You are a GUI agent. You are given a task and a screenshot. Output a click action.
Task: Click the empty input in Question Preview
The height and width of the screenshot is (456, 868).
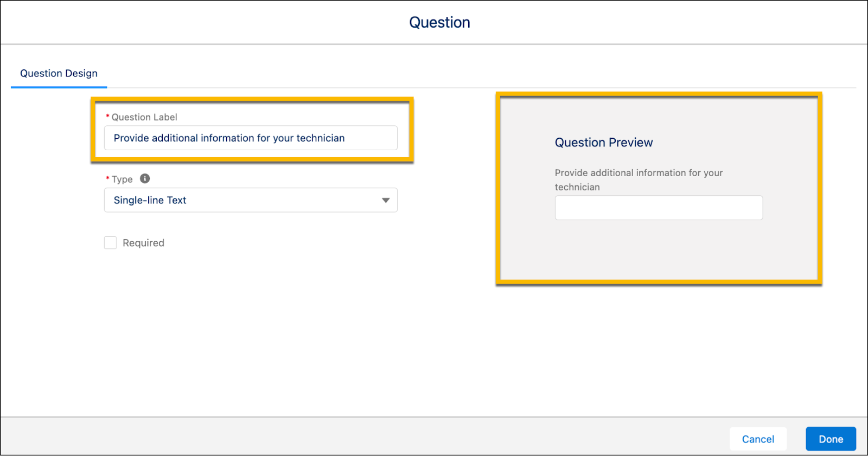(x=658, y=208)
